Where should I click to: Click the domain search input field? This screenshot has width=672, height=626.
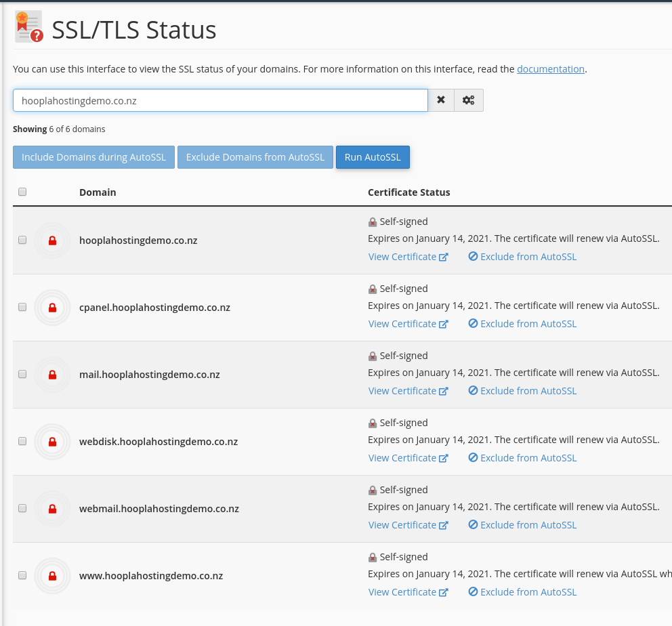coord(220,100)
